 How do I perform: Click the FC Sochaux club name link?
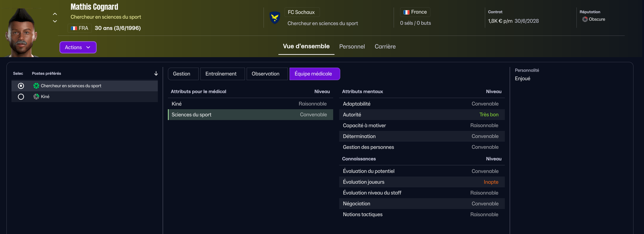[x=301, y=12]
